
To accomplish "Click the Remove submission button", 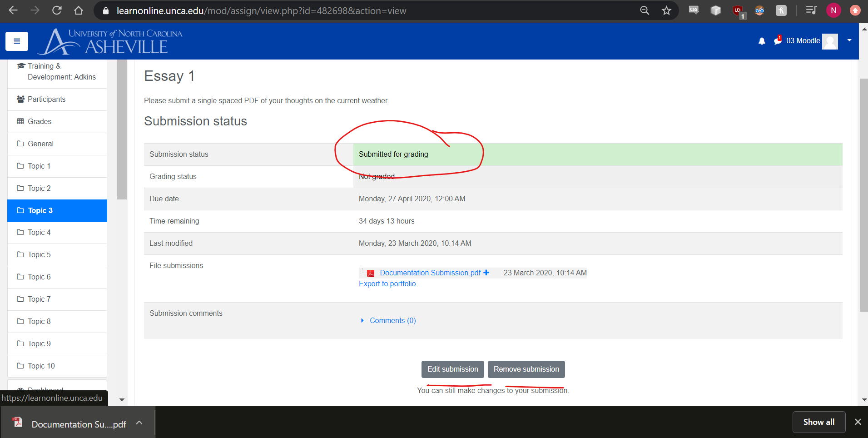I will click(526, 369).
